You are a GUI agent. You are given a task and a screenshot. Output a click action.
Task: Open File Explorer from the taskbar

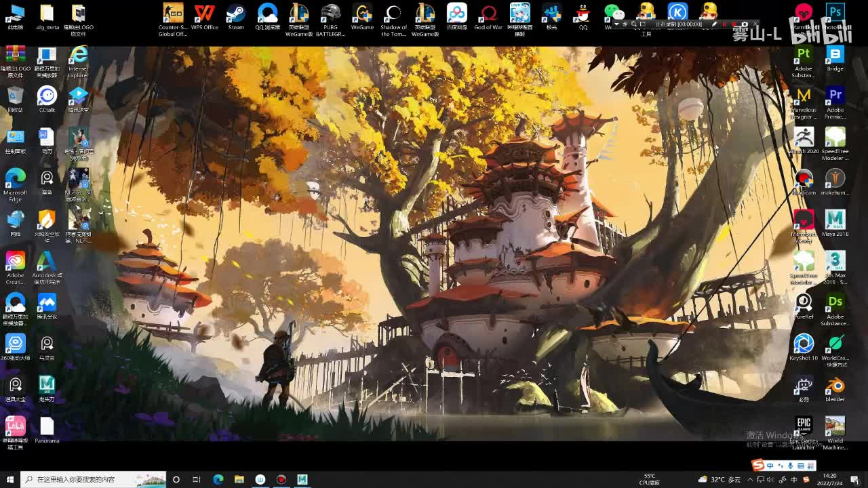click(239, 479)
